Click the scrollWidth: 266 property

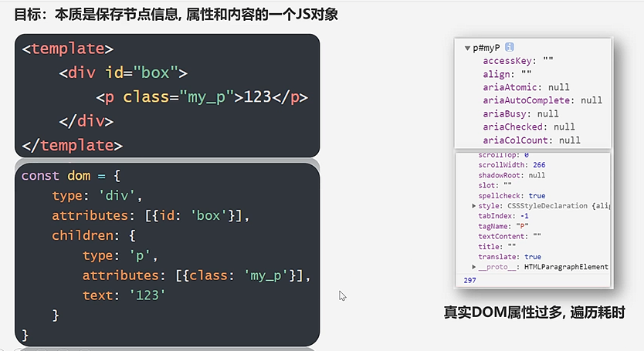tap(512, 165)
